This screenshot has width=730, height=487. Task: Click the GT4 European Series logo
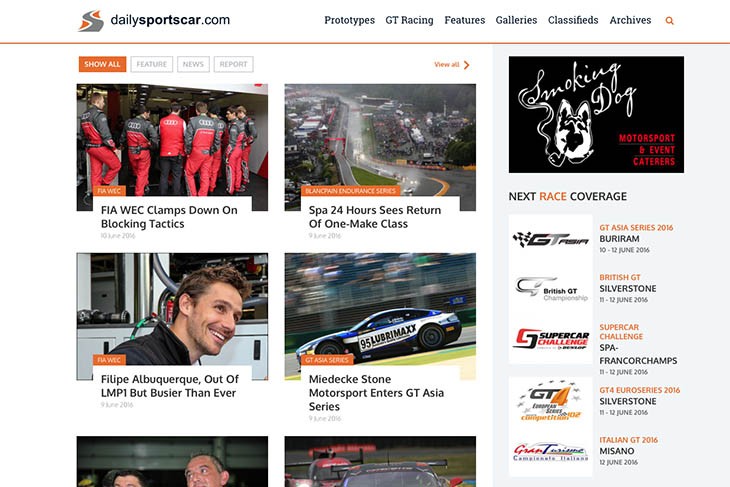[x=550, y=402]
